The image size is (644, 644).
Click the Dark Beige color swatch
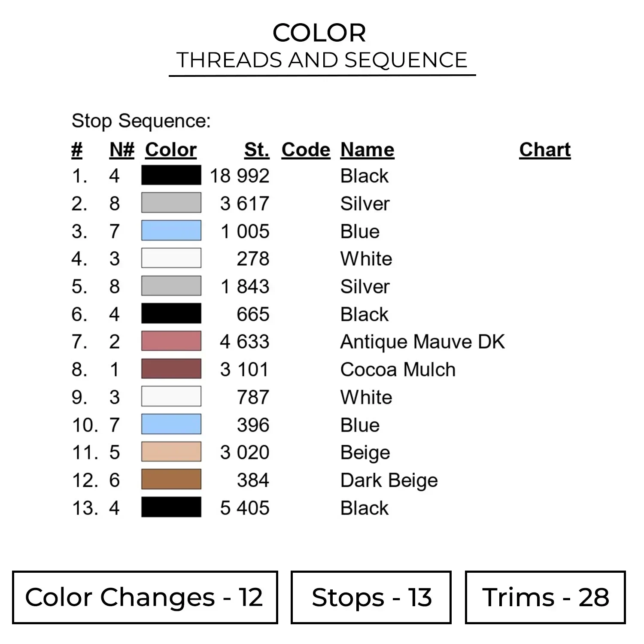coord(171,480)
